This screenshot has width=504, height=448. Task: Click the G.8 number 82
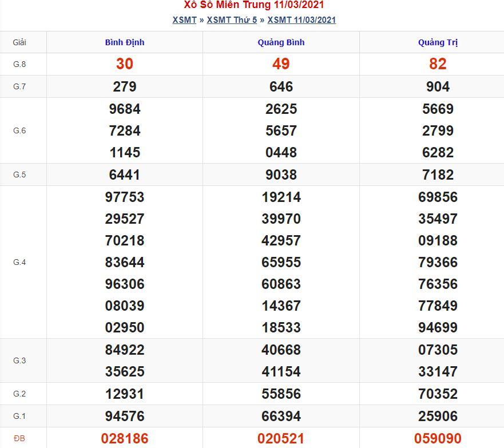point(438,64)
